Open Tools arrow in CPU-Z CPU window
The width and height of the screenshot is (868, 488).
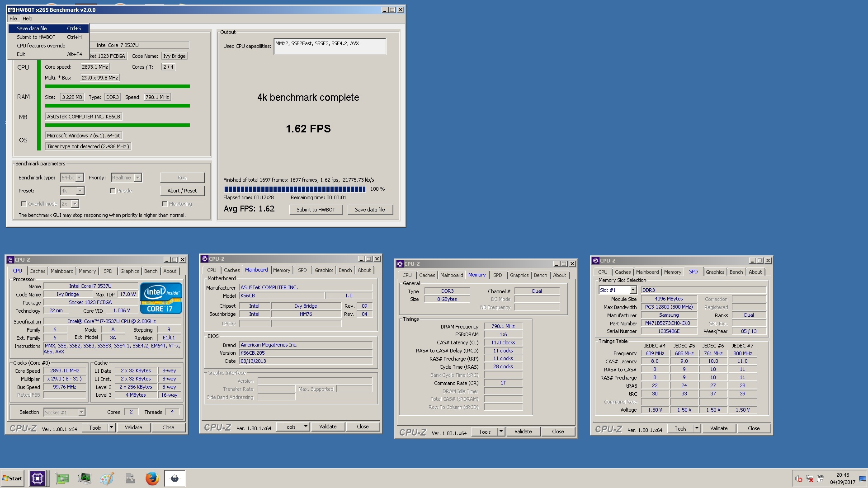click(111, 427)
